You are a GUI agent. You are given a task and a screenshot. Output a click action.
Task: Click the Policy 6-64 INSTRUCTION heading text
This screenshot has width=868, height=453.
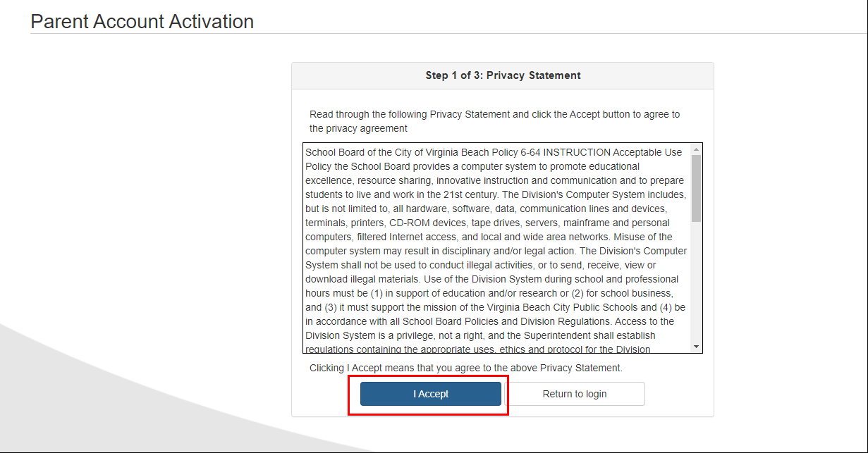pyautogui.click(x=494, y=152)
